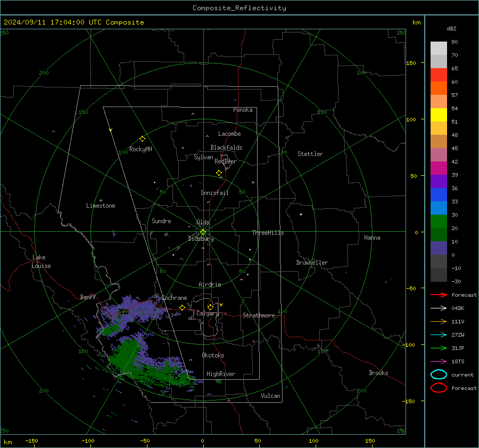Click the RockyMH label
Viewport: 479px width, 448px height.
coord(141,149)
